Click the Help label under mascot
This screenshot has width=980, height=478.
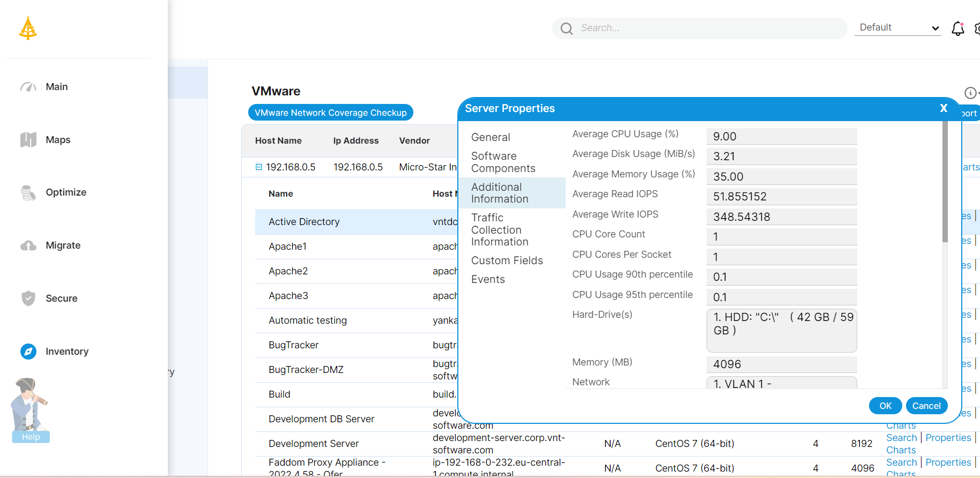coord(31,437)
